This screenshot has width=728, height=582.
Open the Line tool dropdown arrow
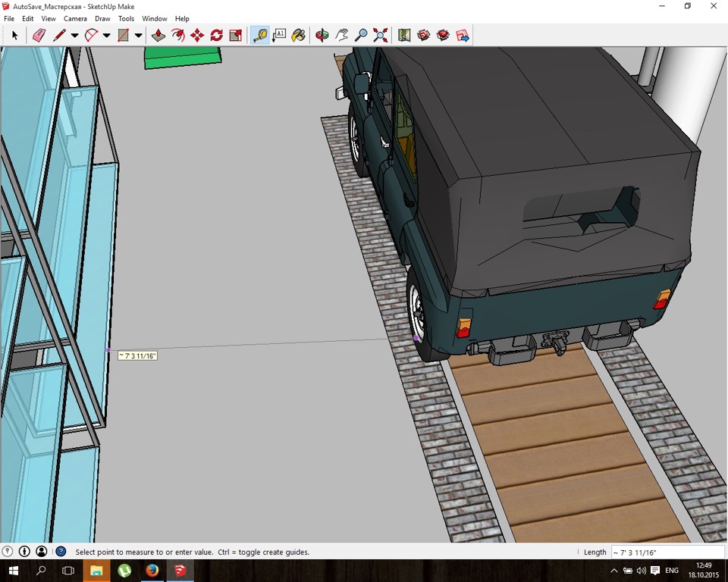pos(74,36)
